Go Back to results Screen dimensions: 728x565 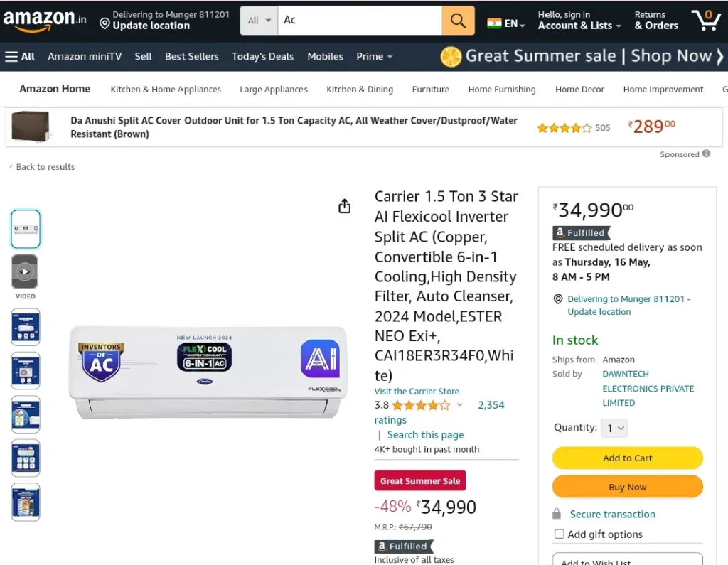click(x=42, y=167)
